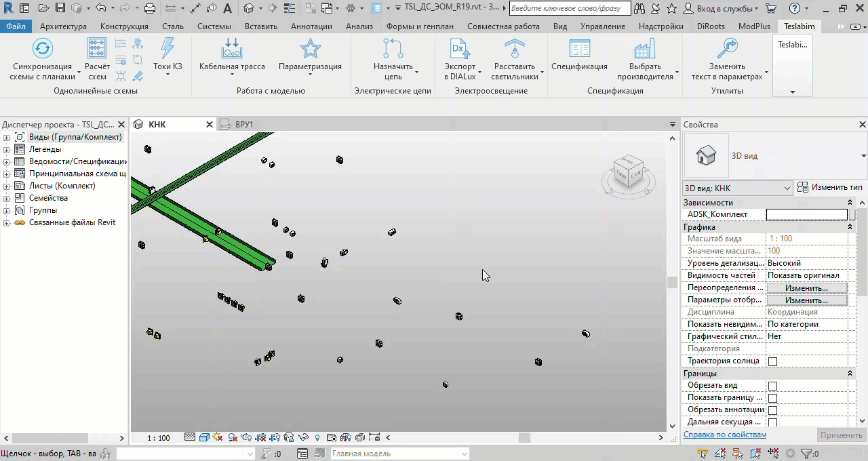Click Экспорт в DIALux icon

(x=460, y=48)
